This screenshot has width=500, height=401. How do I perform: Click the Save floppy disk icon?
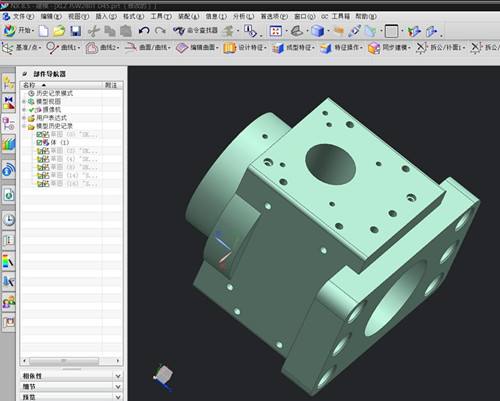(76, 31)
